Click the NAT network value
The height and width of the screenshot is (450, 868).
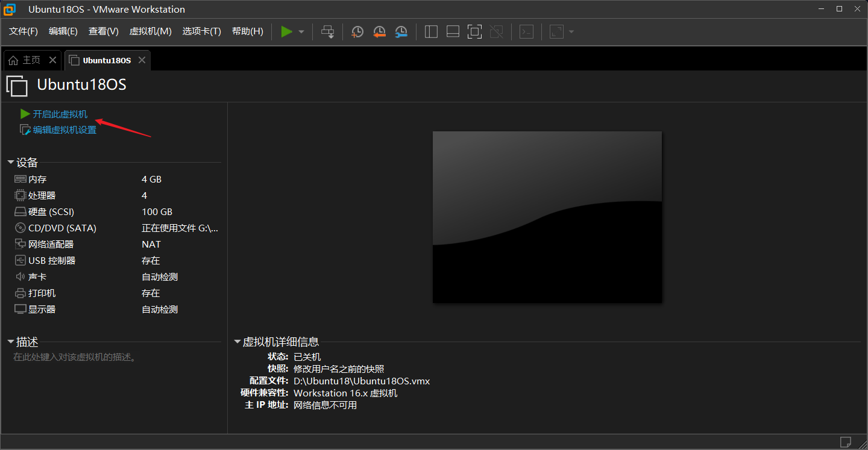(x=151, y=245)
